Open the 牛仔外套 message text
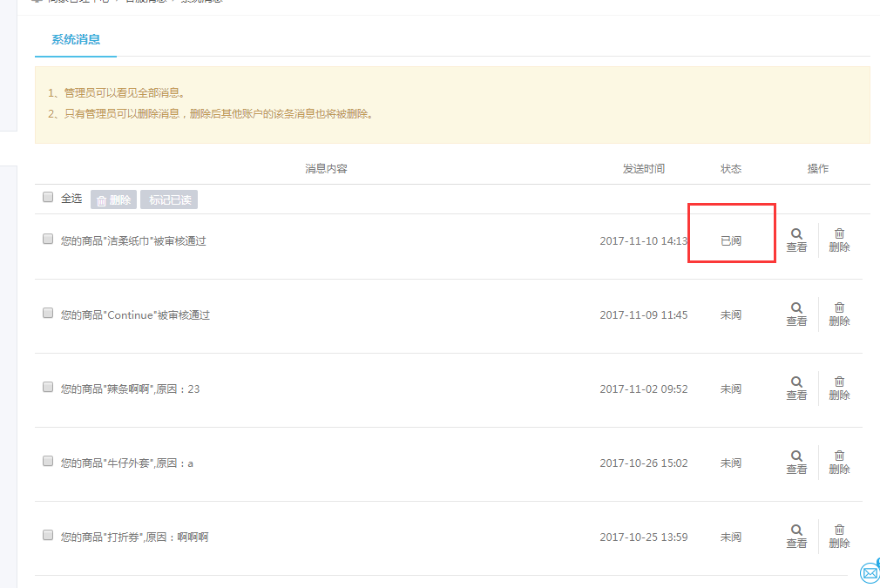The image size is (880, 588). point(127,463)
